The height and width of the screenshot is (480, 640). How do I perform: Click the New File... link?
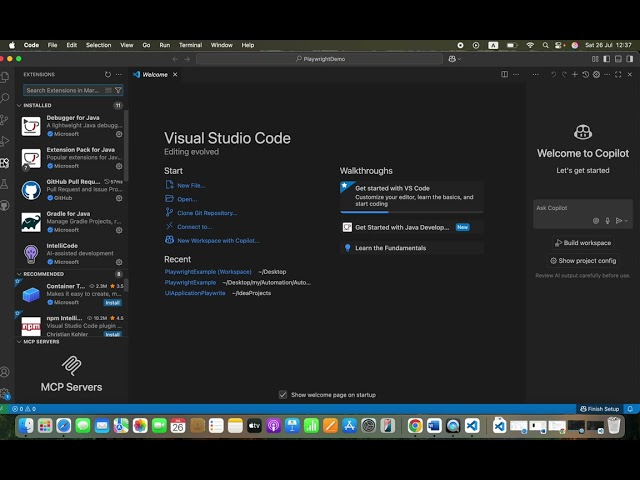(191, 185)
